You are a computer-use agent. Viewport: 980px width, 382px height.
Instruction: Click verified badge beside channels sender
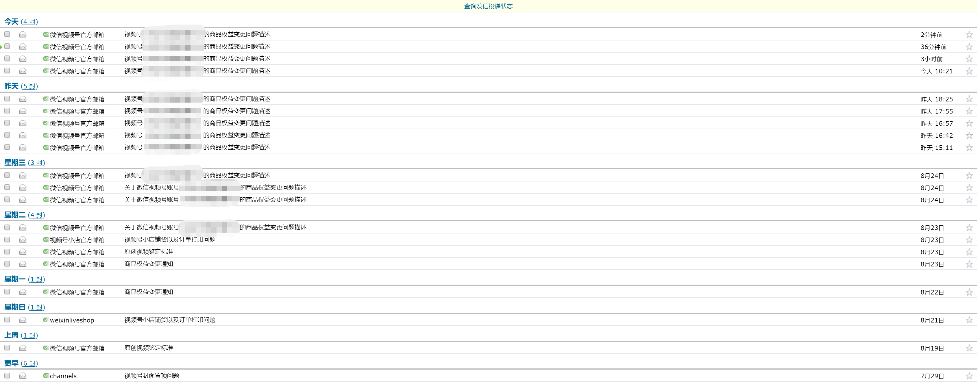point(46,376)
